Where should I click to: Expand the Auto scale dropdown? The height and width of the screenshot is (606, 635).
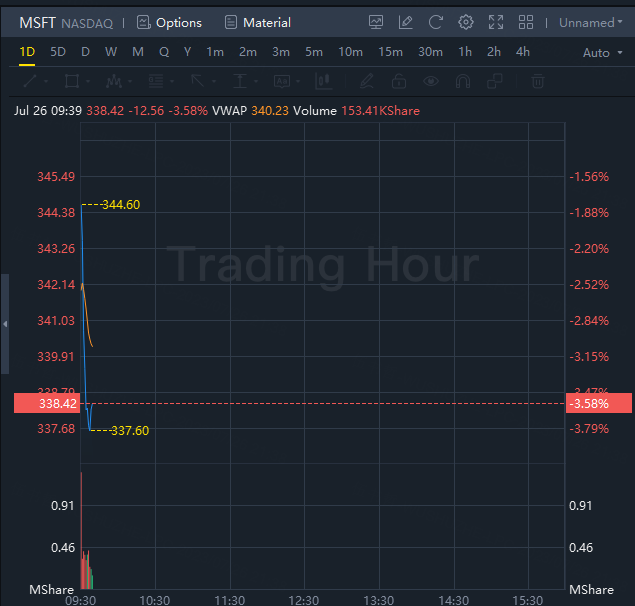click(602, 53)
